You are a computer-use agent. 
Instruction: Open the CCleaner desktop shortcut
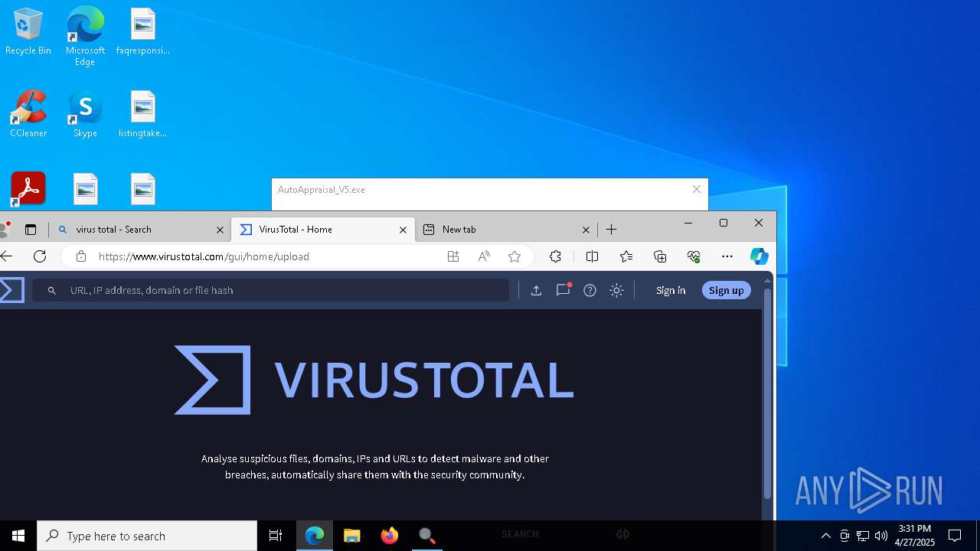pos(28,114)
